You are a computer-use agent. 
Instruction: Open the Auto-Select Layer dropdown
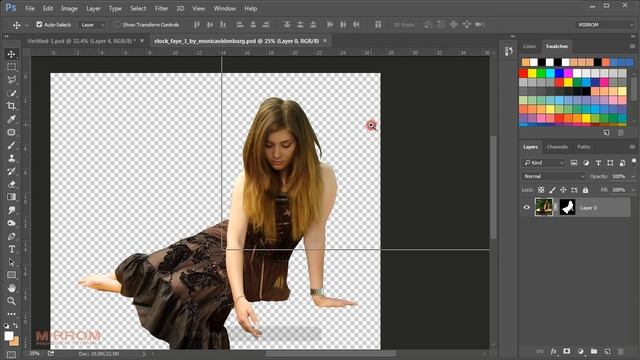[x=92, y=25]
